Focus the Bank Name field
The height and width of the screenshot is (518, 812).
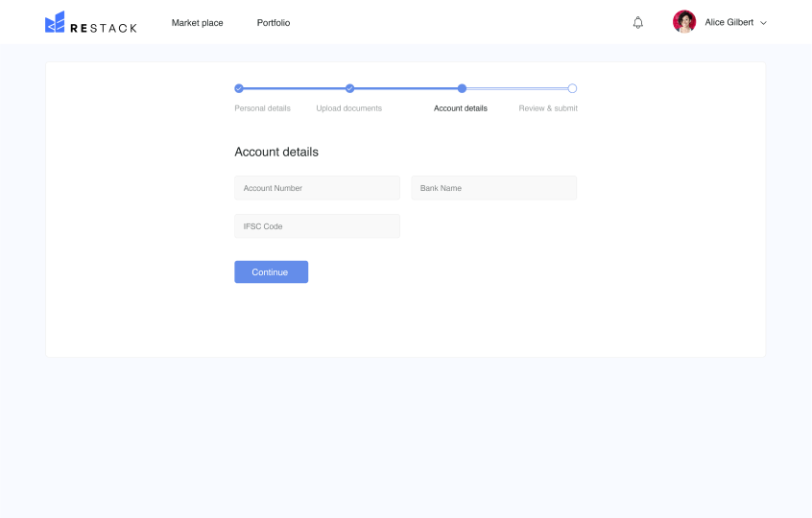(x=494, y=188)
